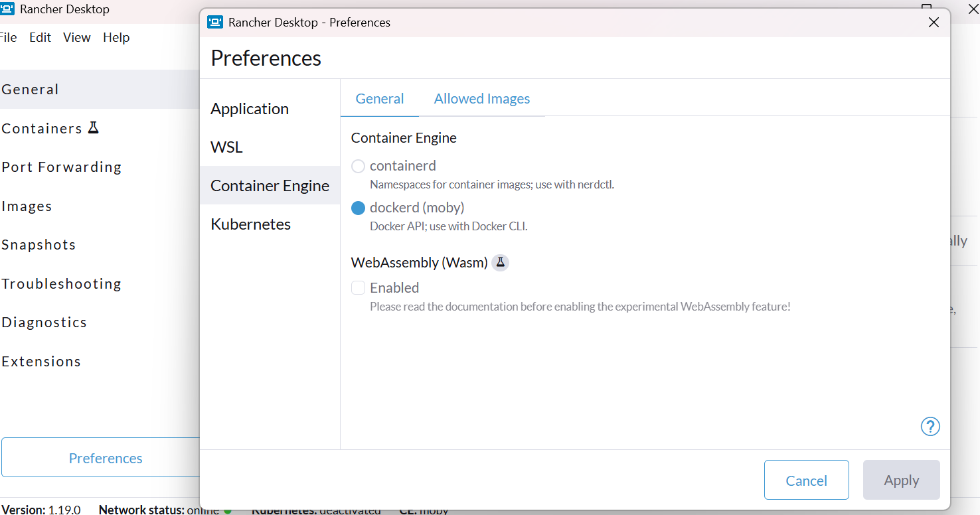980x515 pixels.
Task: Click 'Docker API; use with Docker CLI.' text
Action: point(449,226)
